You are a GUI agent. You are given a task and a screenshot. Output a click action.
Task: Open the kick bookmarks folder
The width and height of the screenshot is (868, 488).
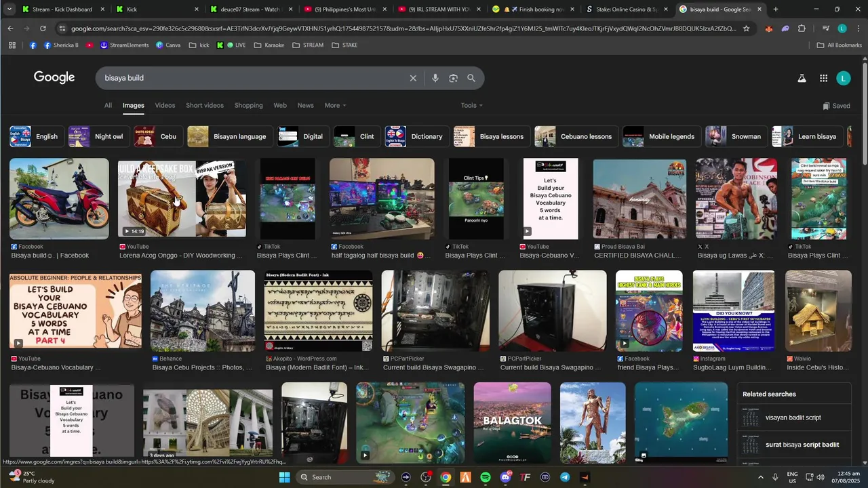tap(199, 45)
